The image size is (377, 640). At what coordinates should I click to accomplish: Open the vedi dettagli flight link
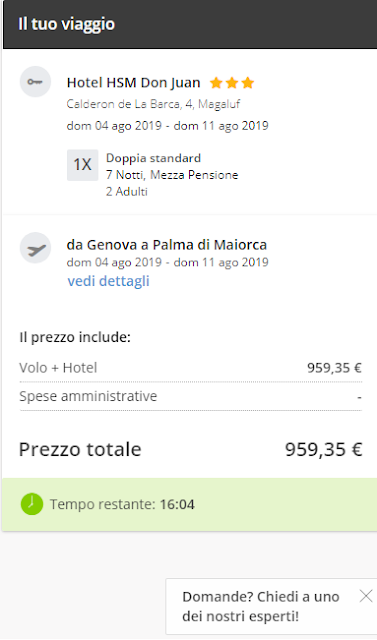(109, 281)
